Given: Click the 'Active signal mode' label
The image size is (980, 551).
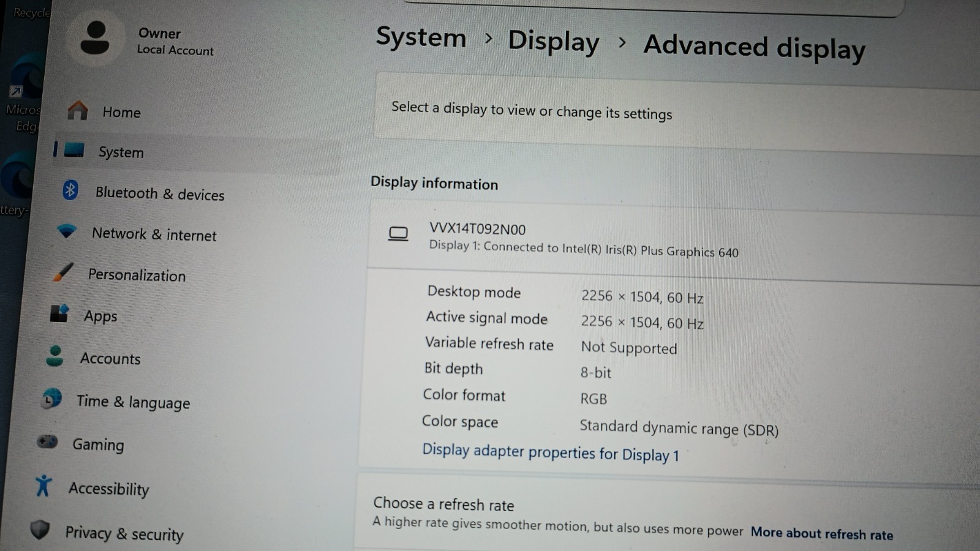Looking at the screenshot, I should (487, 318).
